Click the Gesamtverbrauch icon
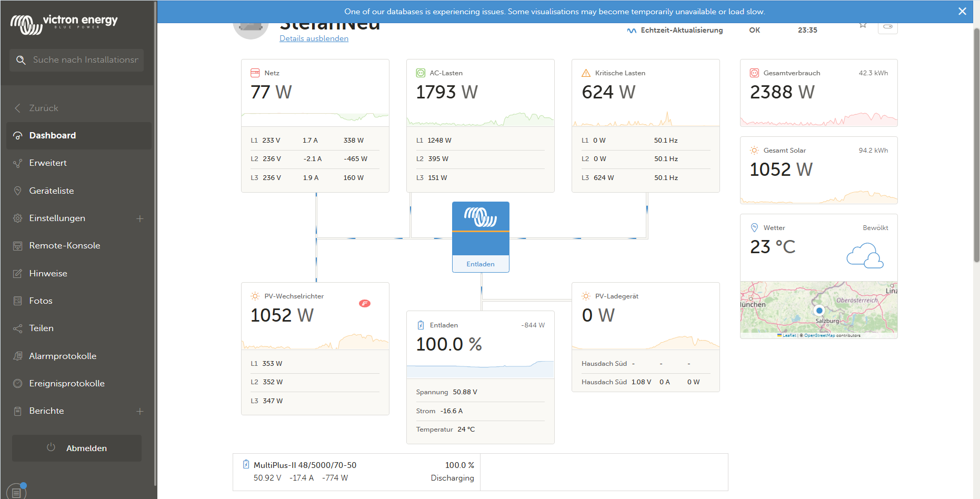Viewport: 980px width, 499px height. [754, 73]
